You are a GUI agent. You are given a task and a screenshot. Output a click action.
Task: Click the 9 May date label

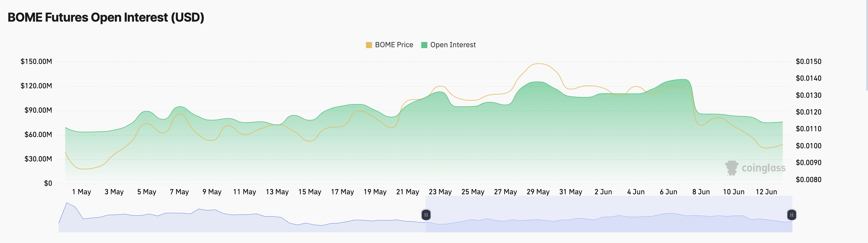(212, 192)
